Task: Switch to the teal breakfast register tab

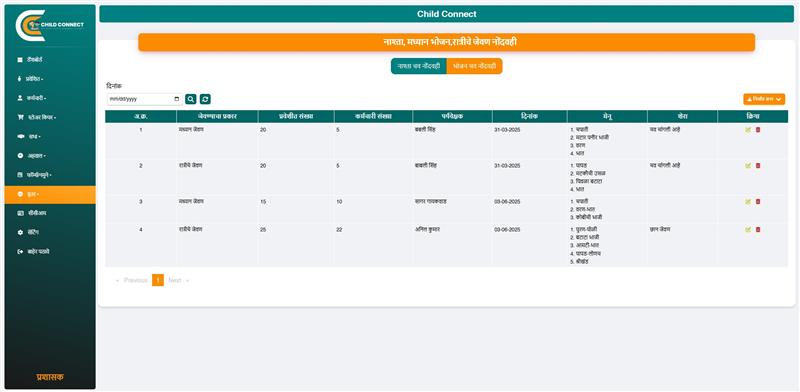Action: [419, 66]
